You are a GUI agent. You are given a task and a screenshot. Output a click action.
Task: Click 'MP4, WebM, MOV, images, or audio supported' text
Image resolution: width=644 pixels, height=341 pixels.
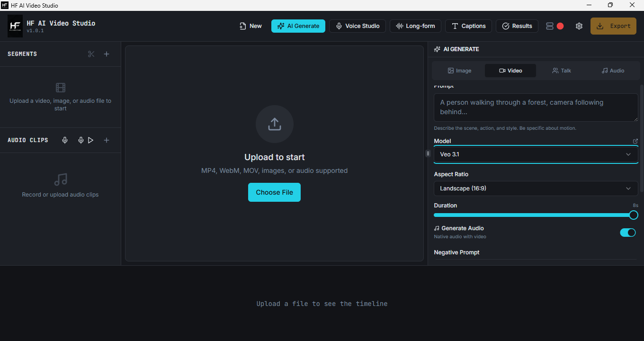click(x=275, y=170)
